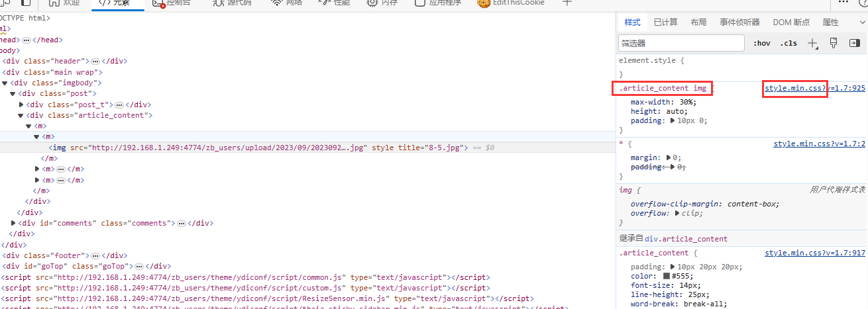
Task: Open more tools plus icon in top bar
Action: click(x=567, y=3)
